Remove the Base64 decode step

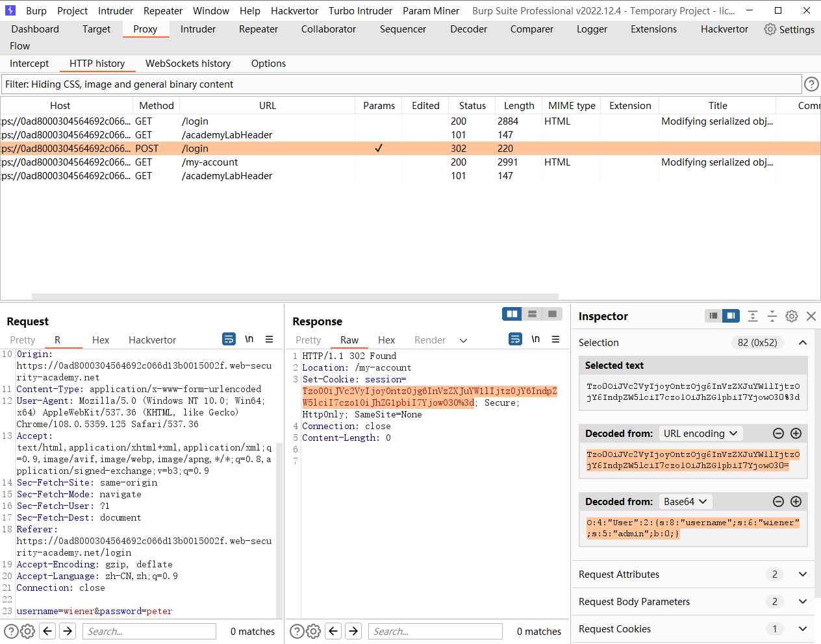click(778, 501)
